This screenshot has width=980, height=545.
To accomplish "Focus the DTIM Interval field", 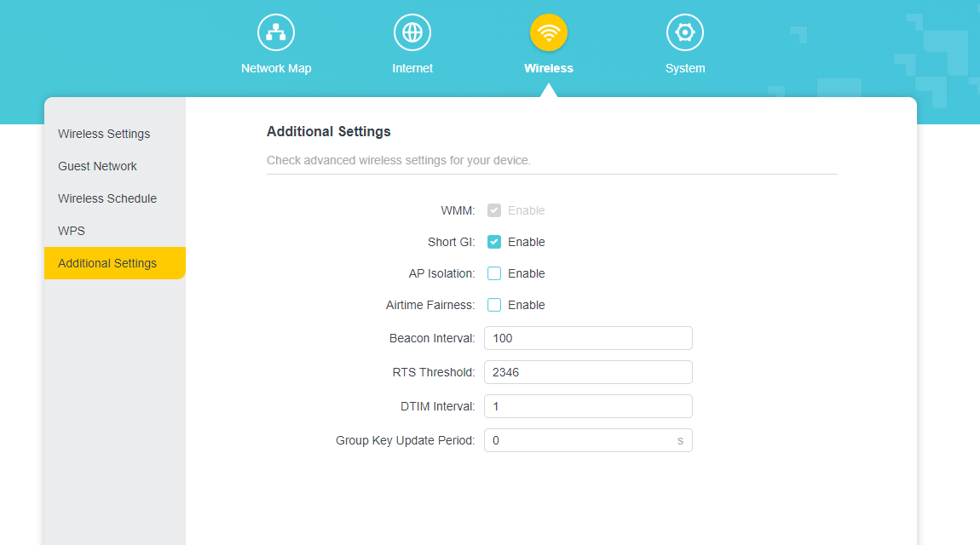I will (x=588, y=406).
